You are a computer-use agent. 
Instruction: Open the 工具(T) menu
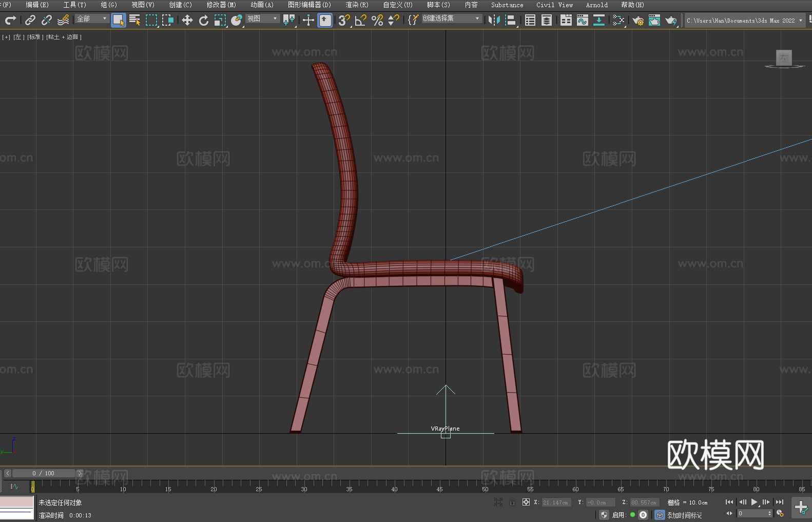click(x=74, y=5)
